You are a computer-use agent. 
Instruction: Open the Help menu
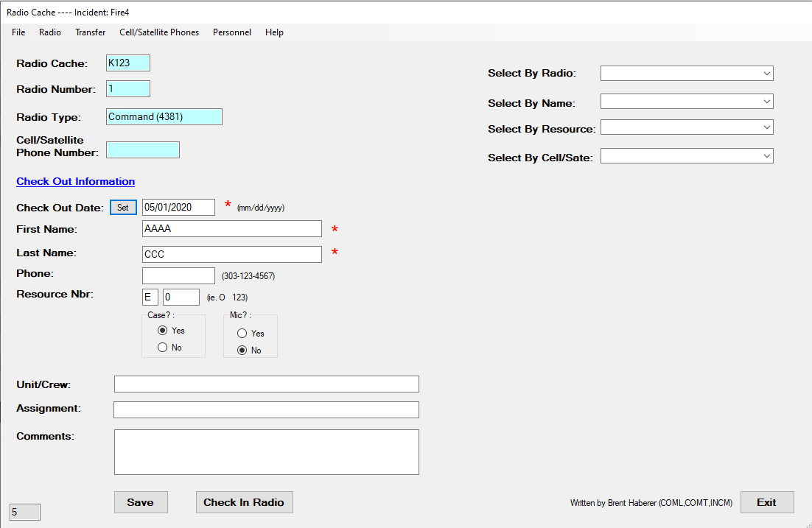click(274, 32)
